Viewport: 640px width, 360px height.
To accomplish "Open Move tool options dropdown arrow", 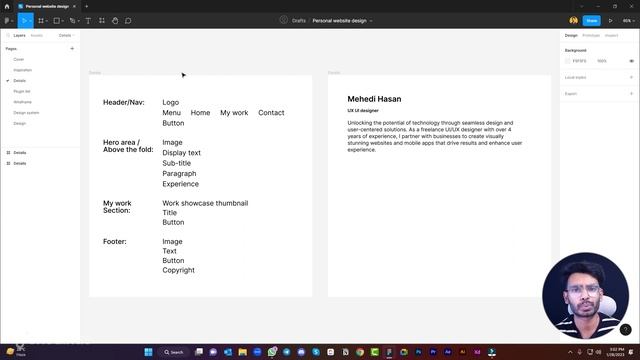I will 30,21.
